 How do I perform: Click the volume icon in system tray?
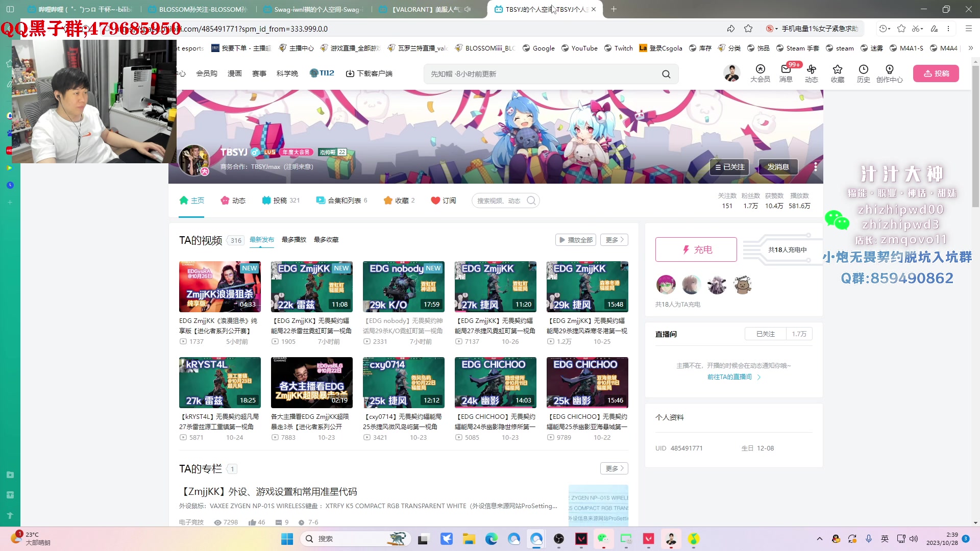914,539
